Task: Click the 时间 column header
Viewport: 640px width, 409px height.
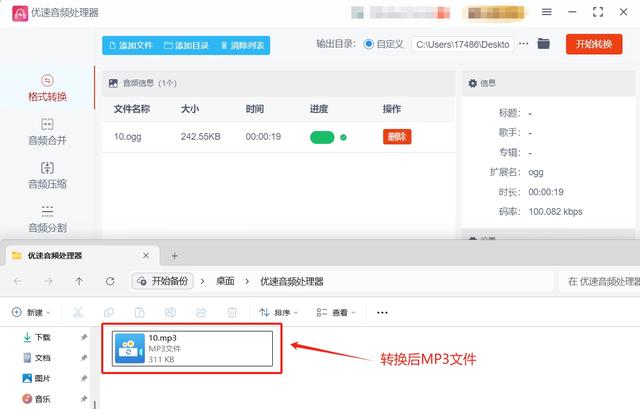Action: coord(255,109)
